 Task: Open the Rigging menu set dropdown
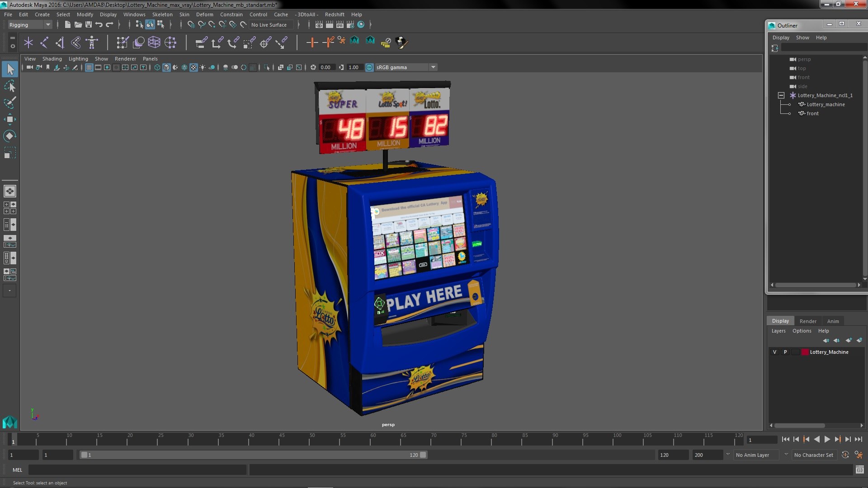[29, 25]
